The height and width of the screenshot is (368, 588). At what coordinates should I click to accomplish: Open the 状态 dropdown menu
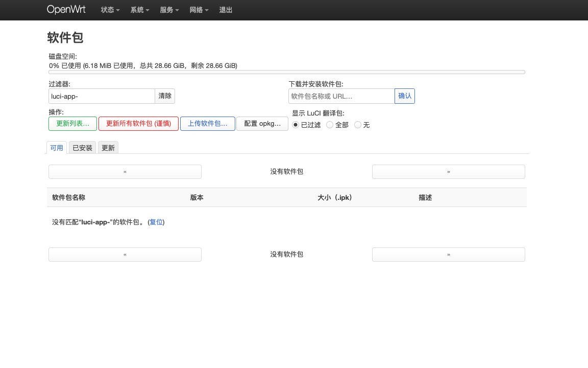click(110, 10)
